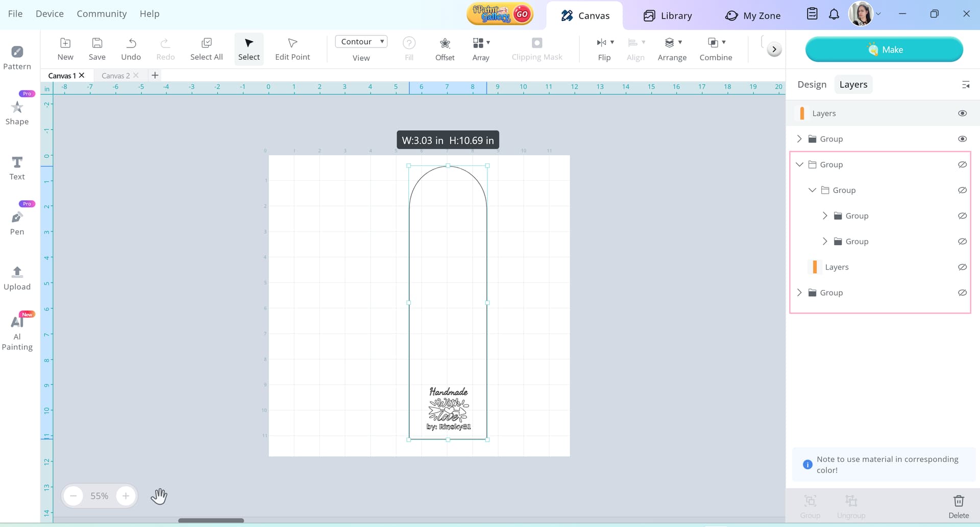
Task: Click the zoom in plus button
Action: [x=126, y=496]
